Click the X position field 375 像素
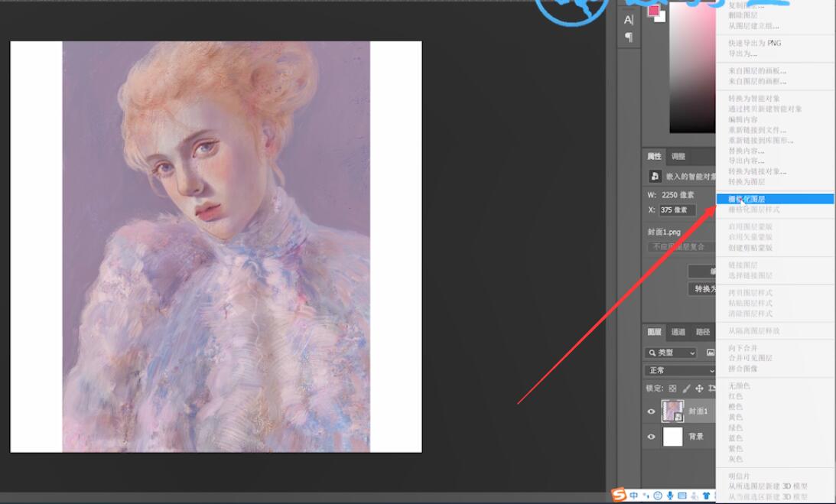 click(x=677, y=210)
